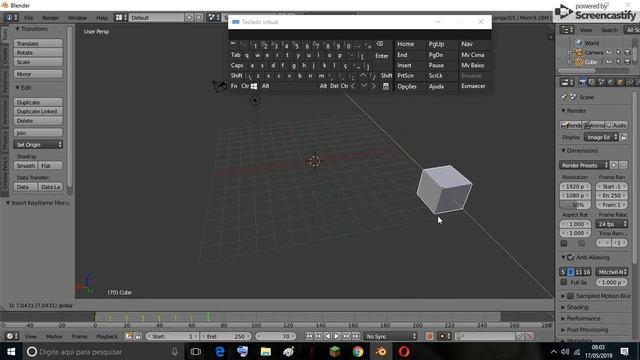Open the Set Origin dropdown
The height and width of the screenshot is (360, 640).
pos(38,144)
